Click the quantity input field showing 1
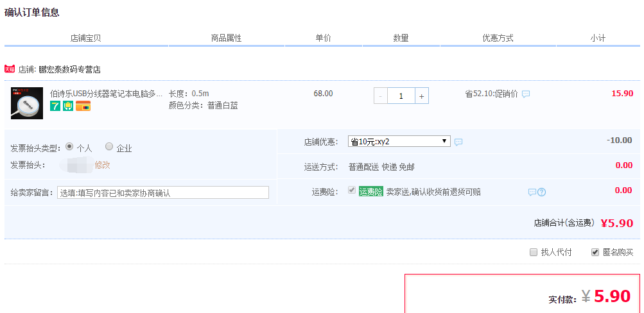The width and height of the screenshot is (644, 313). coord(401,96)
